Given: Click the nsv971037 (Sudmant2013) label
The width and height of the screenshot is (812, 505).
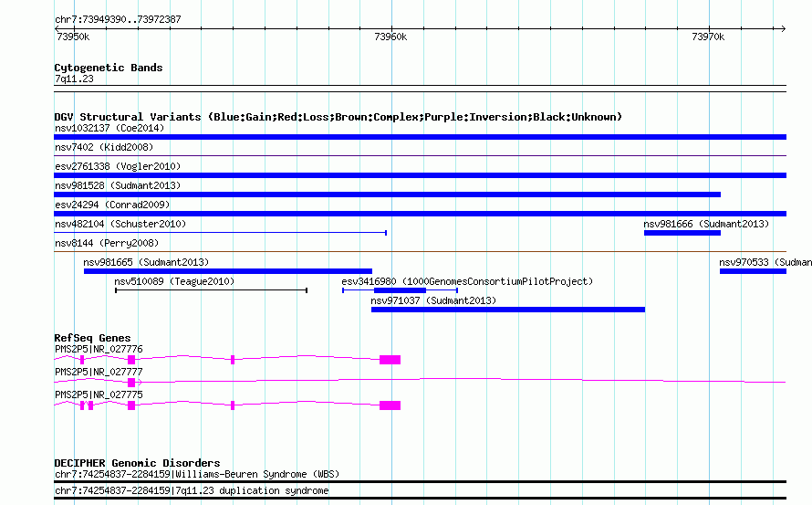Looking at the screenshot, I should [433, 300].
